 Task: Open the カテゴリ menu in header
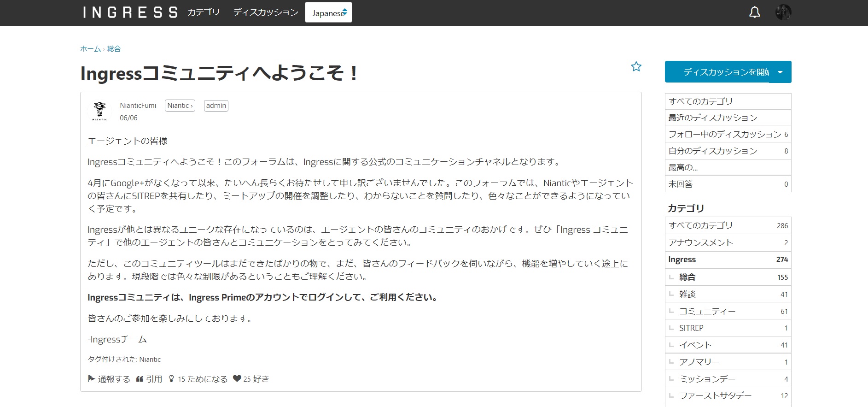tap(204, 12)
